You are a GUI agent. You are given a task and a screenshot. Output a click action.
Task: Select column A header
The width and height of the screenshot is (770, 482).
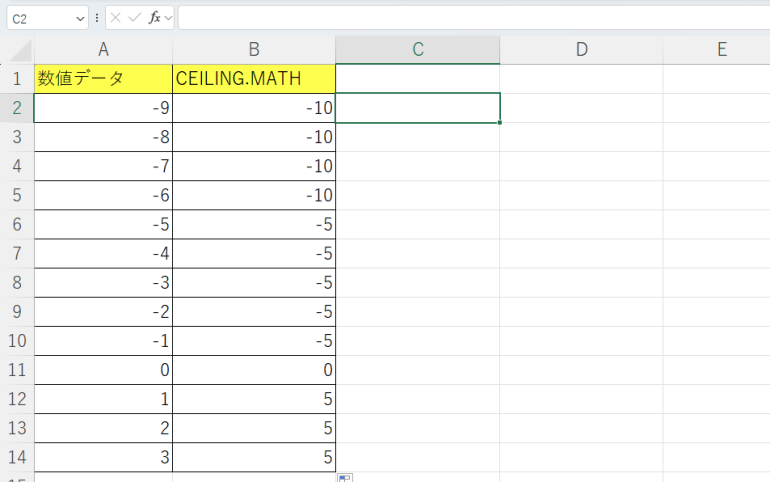pyautogui.click(x=103, y=50)
